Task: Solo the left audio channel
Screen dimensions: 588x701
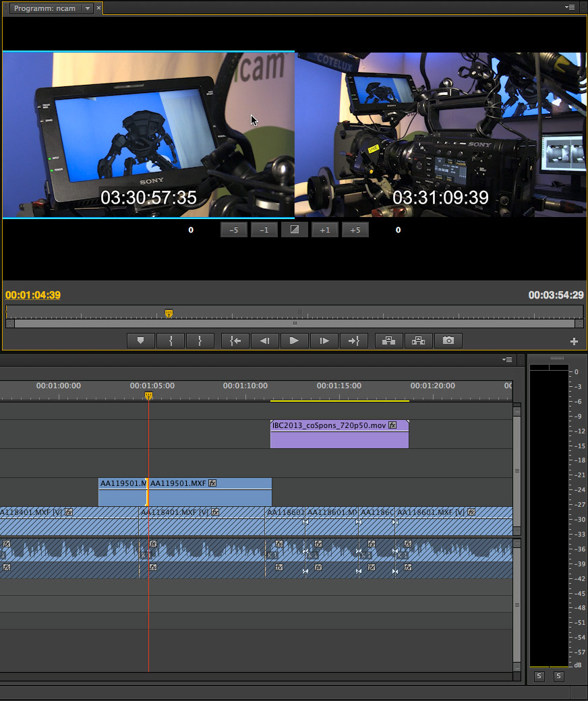Action: point(539,677)
